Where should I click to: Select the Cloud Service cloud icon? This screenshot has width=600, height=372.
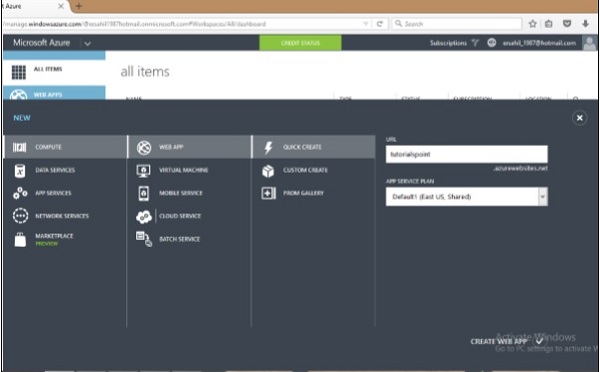(x=144, y=217)
